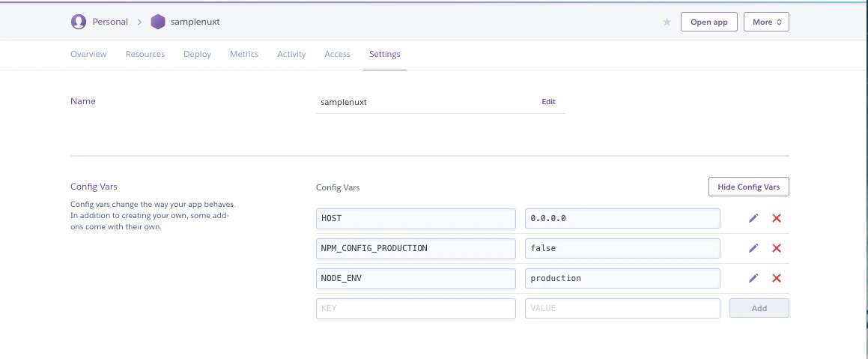This screenshot has width=868, height=359.
Task: Edit NPM_CONFIG_PRODUCTION using the pencil icon
Action: click(x=753, y=248)
